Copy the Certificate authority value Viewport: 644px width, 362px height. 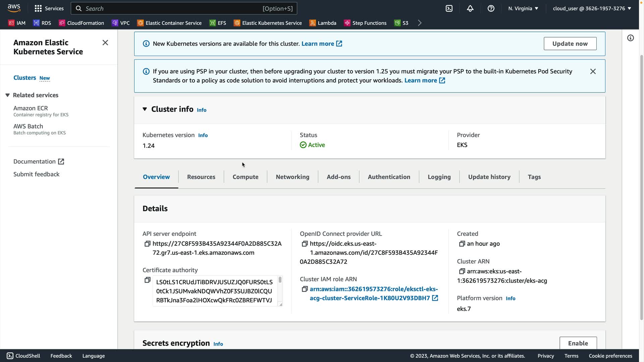147,280
